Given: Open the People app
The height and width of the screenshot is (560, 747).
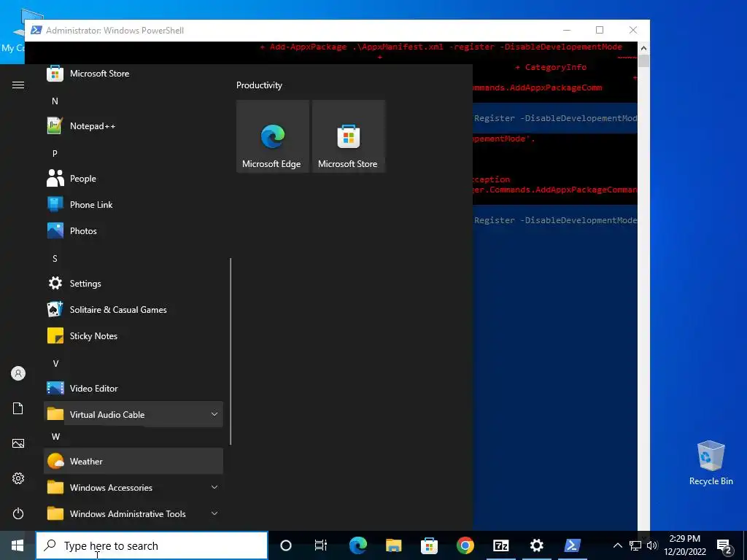Looking at the screenshot, I should coord(133,179).
